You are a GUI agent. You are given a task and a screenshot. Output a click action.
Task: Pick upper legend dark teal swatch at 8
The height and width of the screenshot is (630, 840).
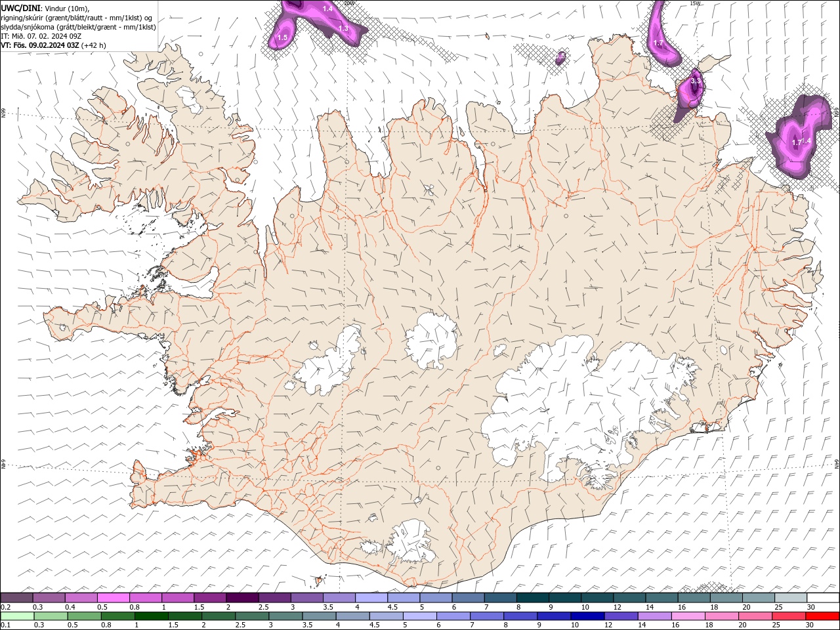click(x=532, y=598)
